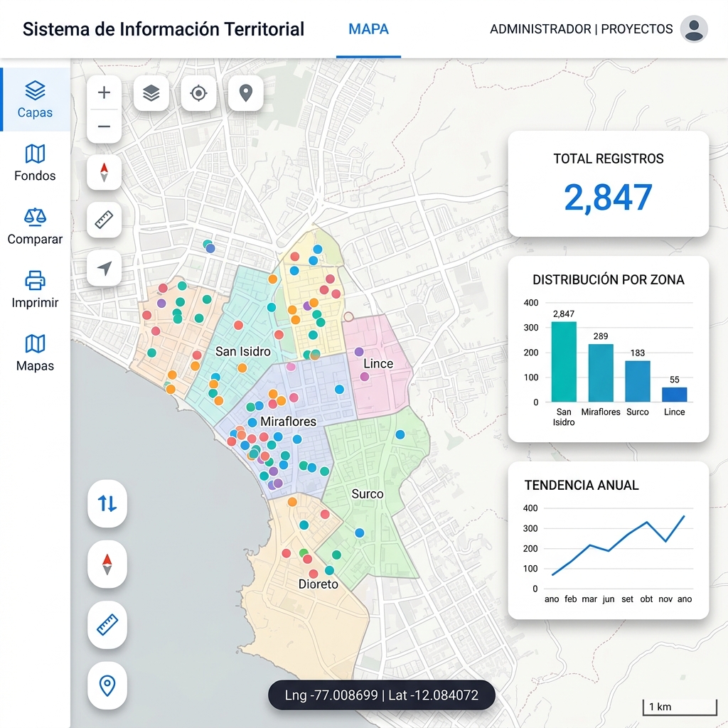Click the Lince bar labeled 55
Image resolution: width=728 pixels, height=728 pixels.
(674, 395)
